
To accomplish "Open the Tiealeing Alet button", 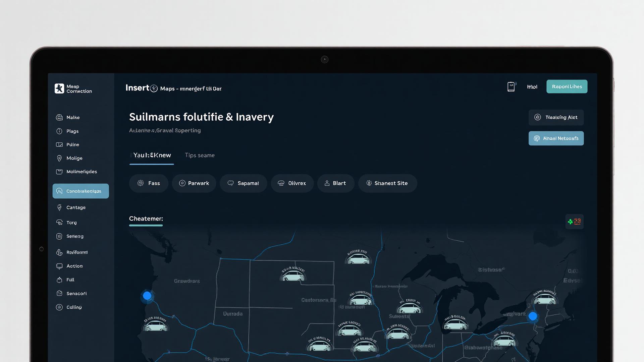I will [x=556, y=117].
